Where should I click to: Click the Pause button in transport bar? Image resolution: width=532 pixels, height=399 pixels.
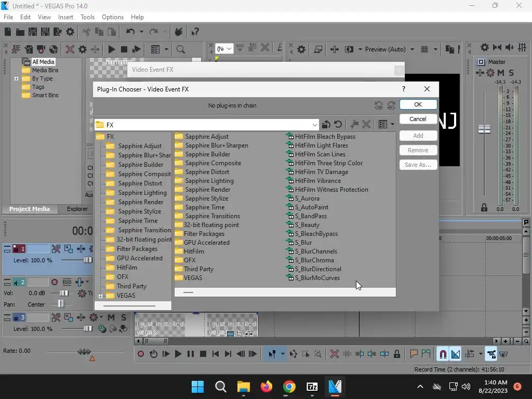[x=190, y=354]
